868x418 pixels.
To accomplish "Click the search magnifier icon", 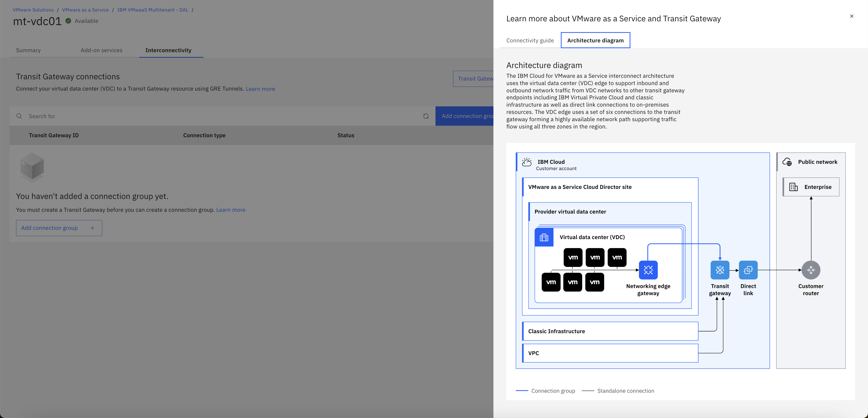I will 20,116.
